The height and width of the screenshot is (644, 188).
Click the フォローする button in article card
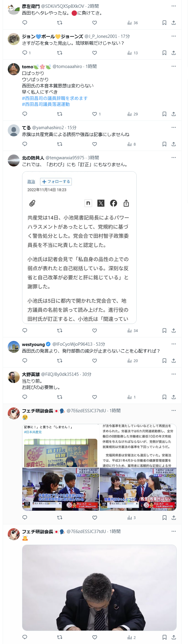(56, 182)
